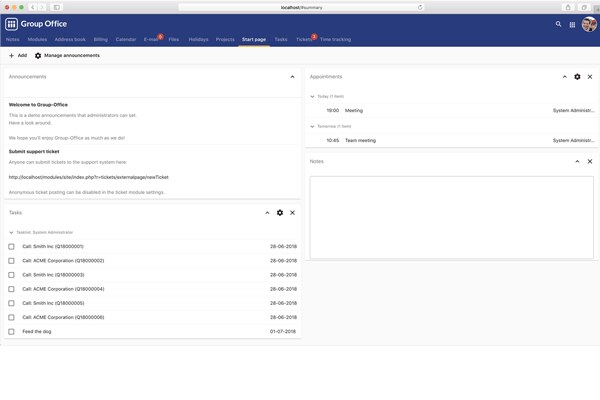600x400 pixels.
Task: Close the Tasks panel
Action: click(293, 213)
